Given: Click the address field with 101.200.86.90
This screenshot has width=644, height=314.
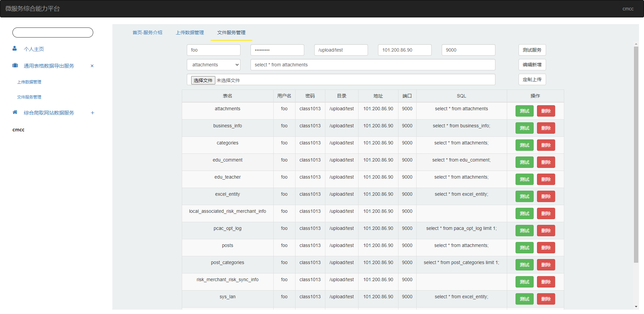Looking at the screenshot, I should [405, 50].
